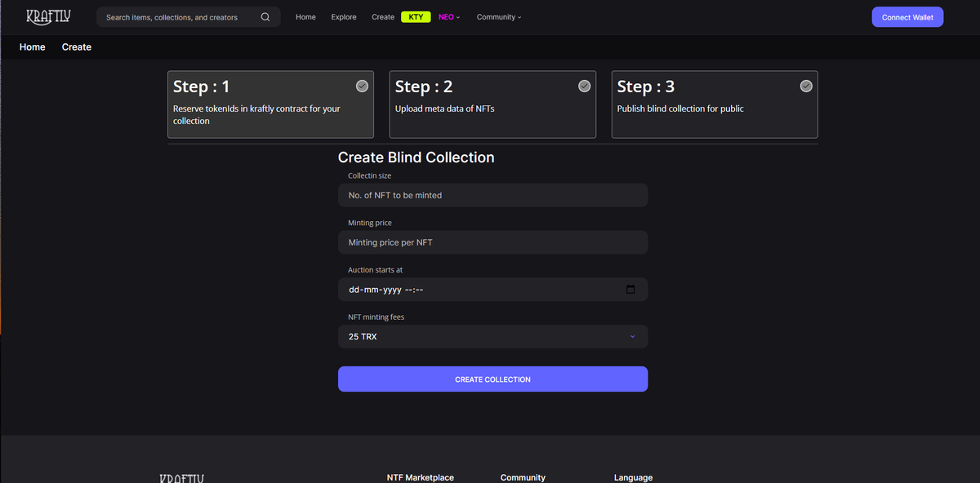This screenshot has width=980, height=483.
Task: Click the Minting price per NFT field
Action: pyautogui.click(x=492, y=242)
